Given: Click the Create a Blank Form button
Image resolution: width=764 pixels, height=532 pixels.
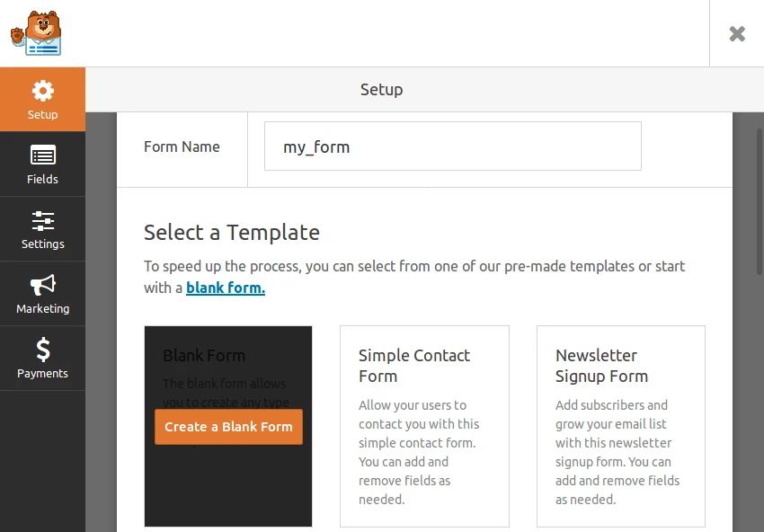Looking at the screenshot, I should [x=228, y=427].
